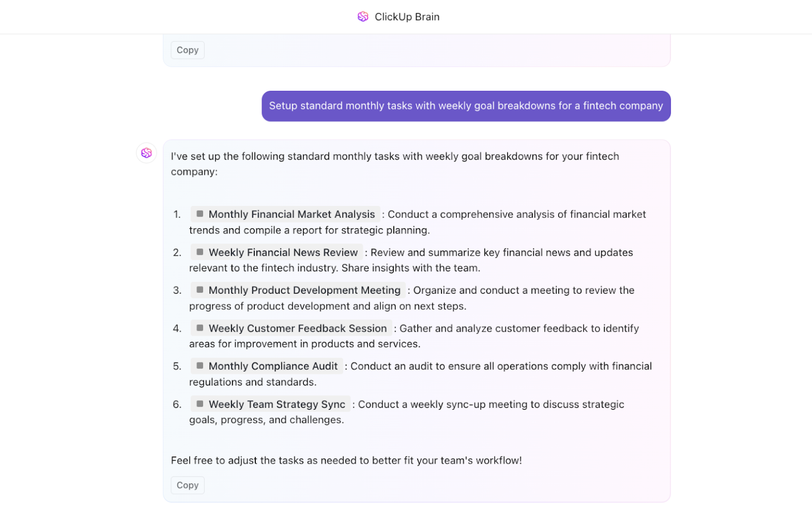This screenshot has width=812, height=525.
Task: Click the task icon beside Monthly Compliance Audit
Action: (200, 365)
